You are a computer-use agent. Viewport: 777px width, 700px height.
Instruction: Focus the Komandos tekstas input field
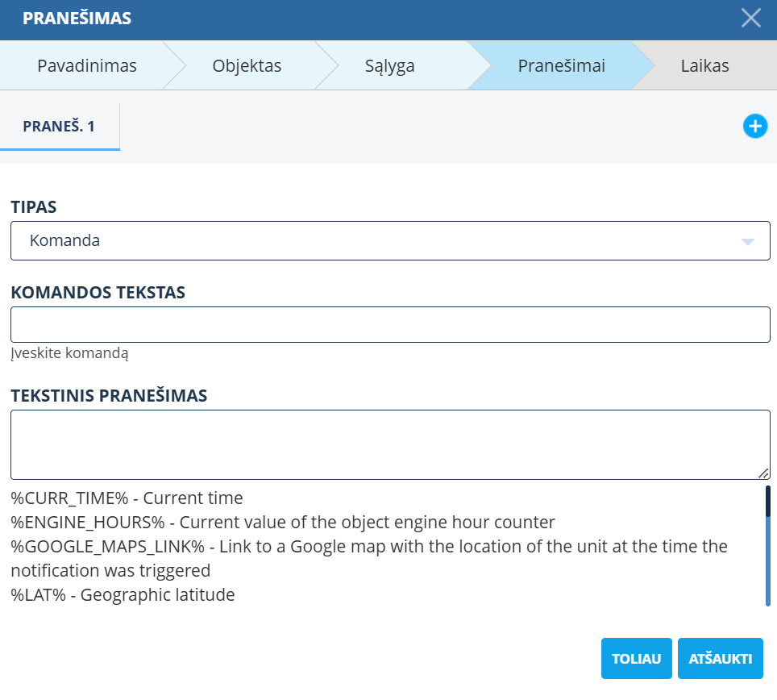point(390,325)
